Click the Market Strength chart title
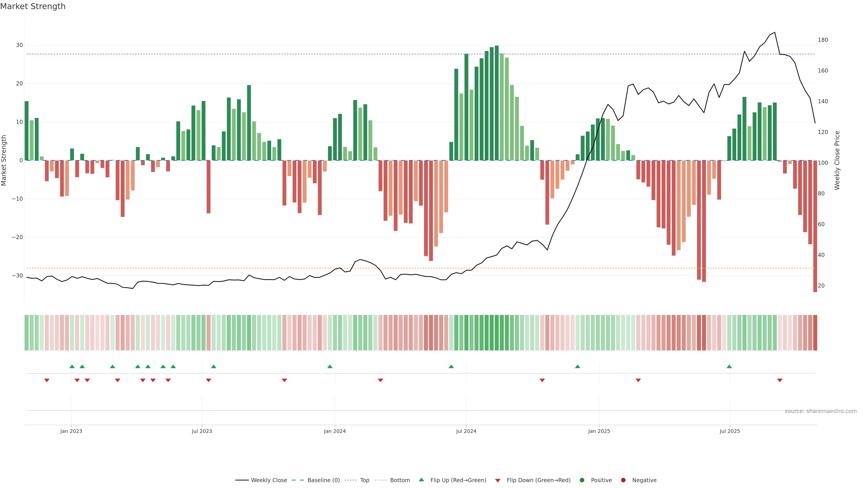This screenshot has width=868, height=488. (33, 6)
